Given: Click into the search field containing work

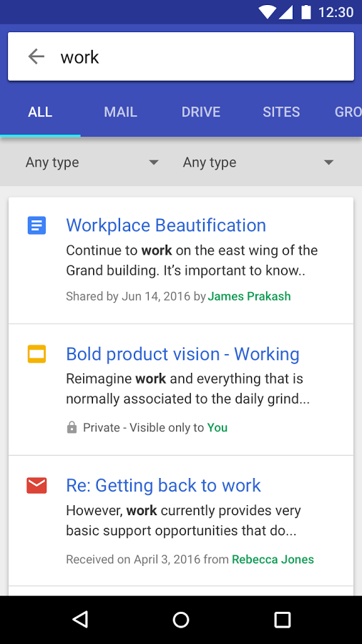Looking at the screenshot, I should pyautogui.click(x=181, y=57).
